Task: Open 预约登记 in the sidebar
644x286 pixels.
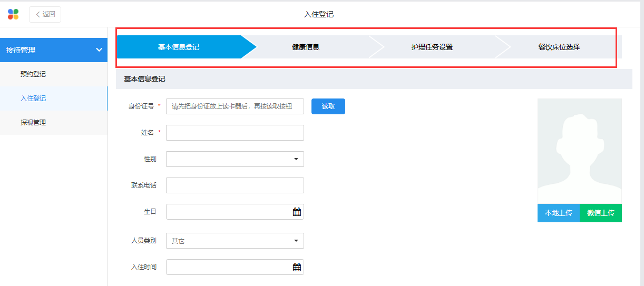Action: (x=33, y=74)
